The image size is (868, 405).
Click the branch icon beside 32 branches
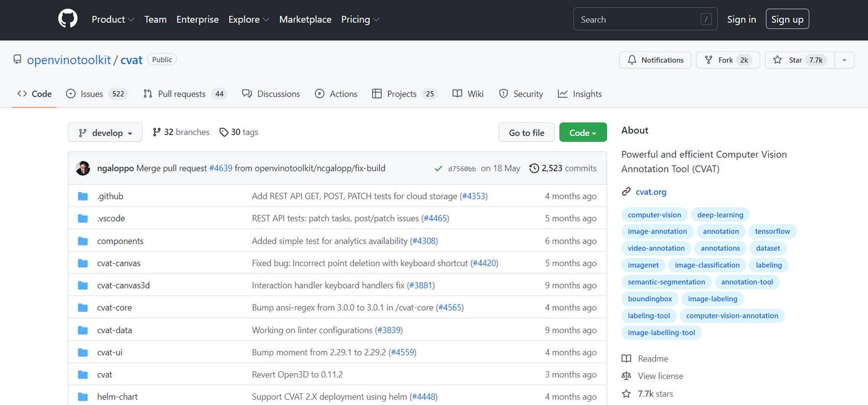pos(156,132)
